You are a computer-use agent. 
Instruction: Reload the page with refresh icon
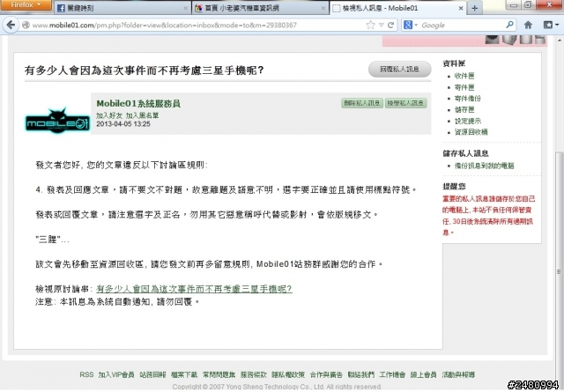390,25
